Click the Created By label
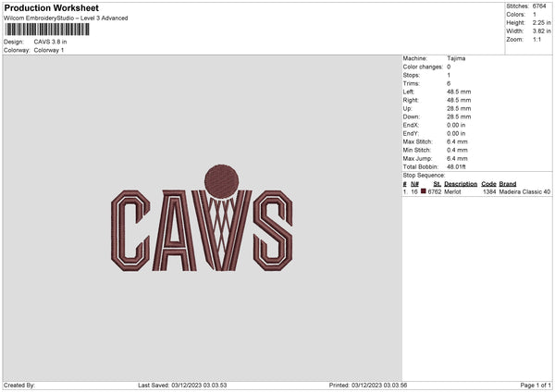The height and width of the screenshot is (392, 555). [x=19, y=386]
